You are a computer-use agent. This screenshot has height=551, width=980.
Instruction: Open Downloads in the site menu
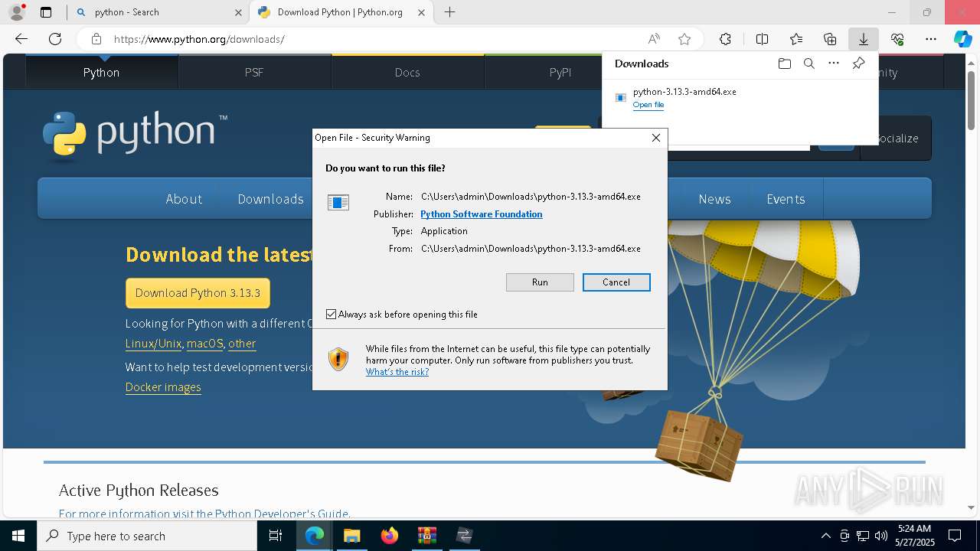click(270, 199)
